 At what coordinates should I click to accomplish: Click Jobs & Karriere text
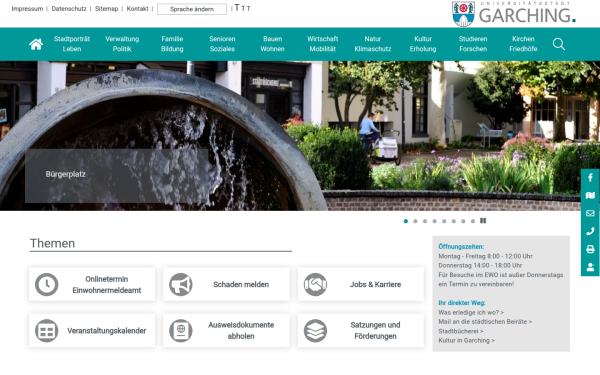(x=375, y=284)
